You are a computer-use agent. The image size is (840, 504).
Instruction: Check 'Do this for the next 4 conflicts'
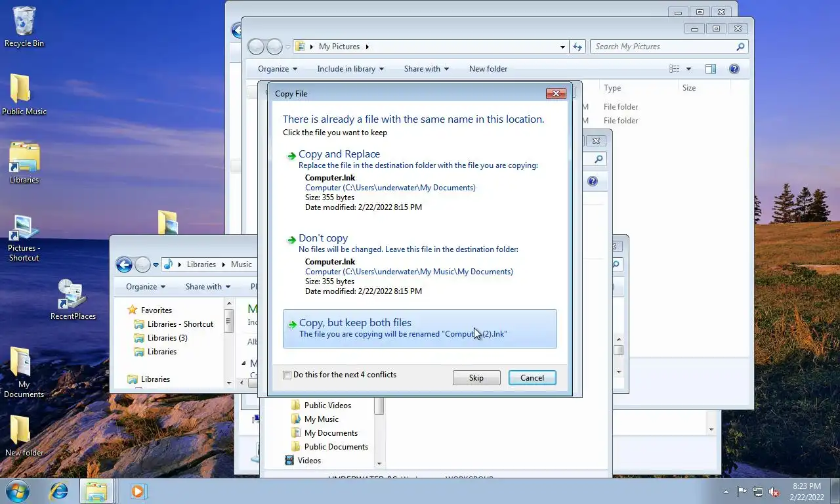point(287,375)
